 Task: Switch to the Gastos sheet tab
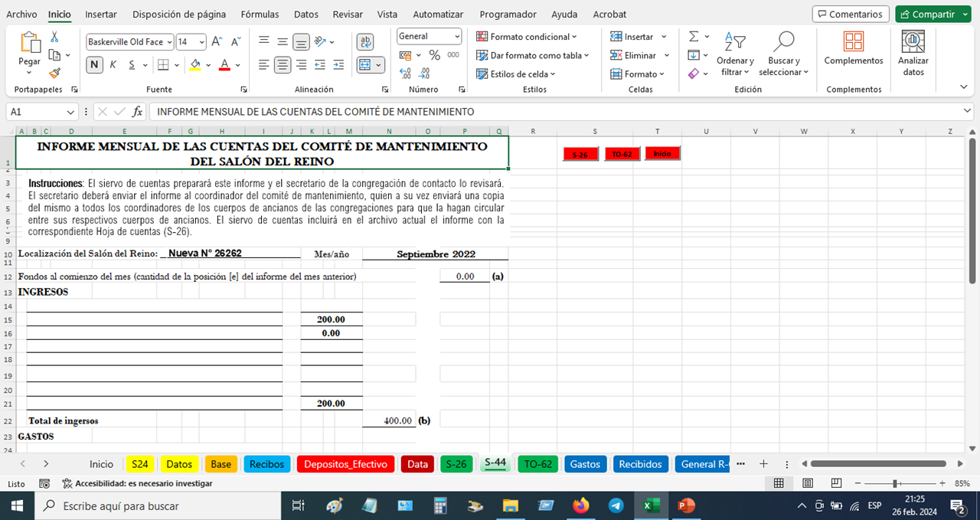click(x=585, y=464)
